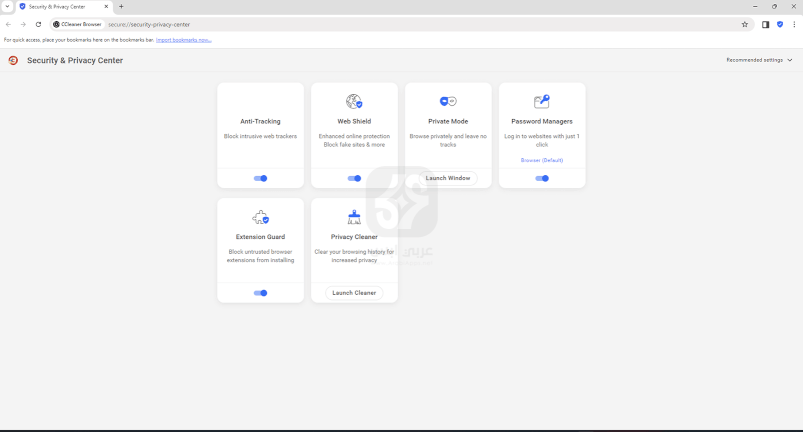Screen dimensions: 803x432
Task: Click the Privacy Cleaner card title
Action: (x=354, y=236)
